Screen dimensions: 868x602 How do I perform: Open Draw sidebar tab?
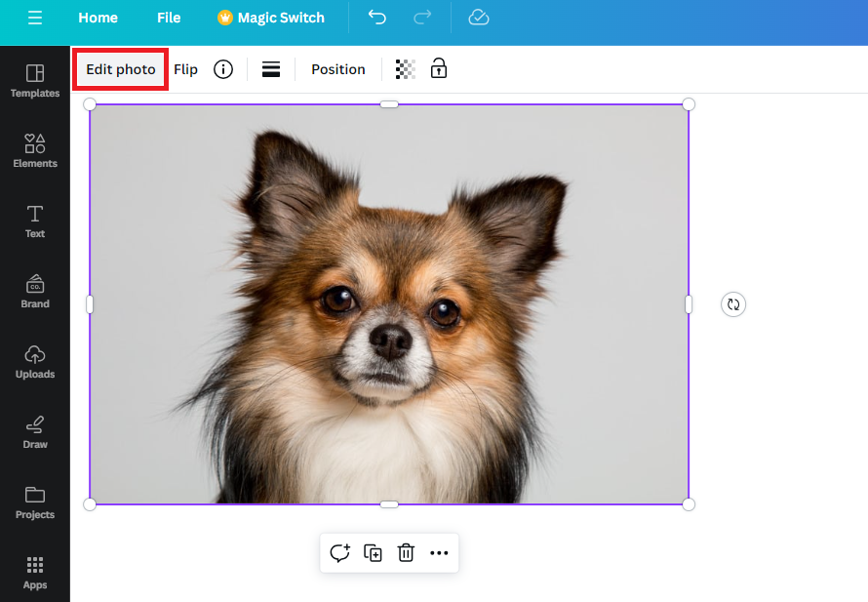click(35, 432)
